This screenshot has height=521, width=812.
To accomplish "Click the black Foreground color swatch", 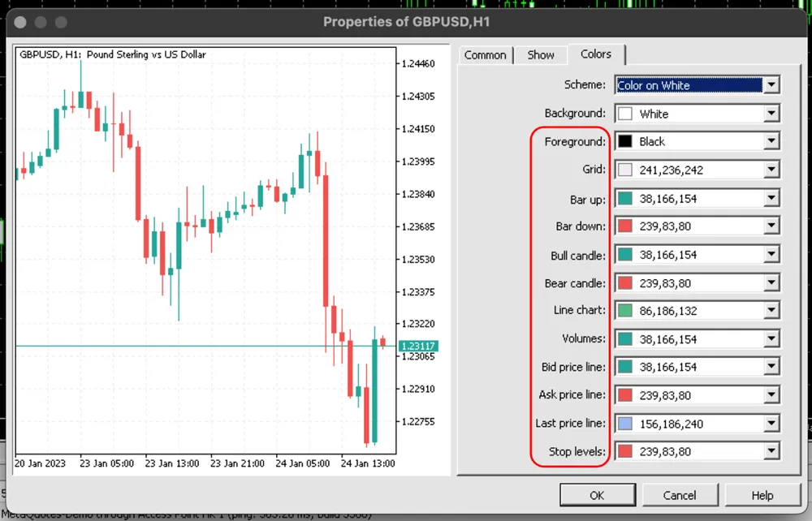I will click(x=625, y=140).
